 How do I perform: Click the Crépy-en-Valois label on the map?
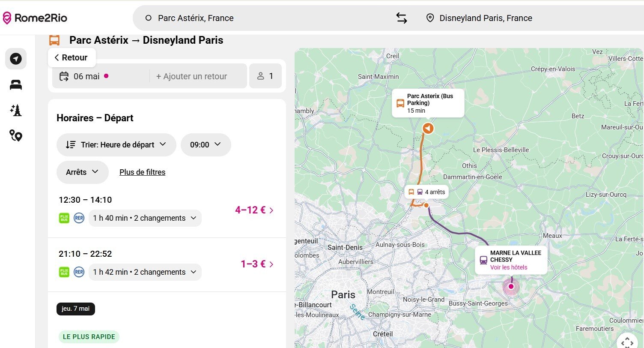(x=553, y=69)
